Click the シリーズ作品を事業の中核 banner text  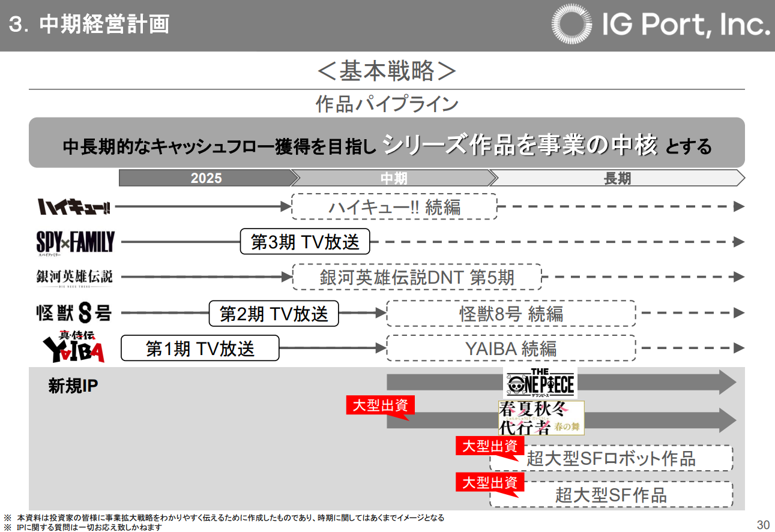click(520, 145)
